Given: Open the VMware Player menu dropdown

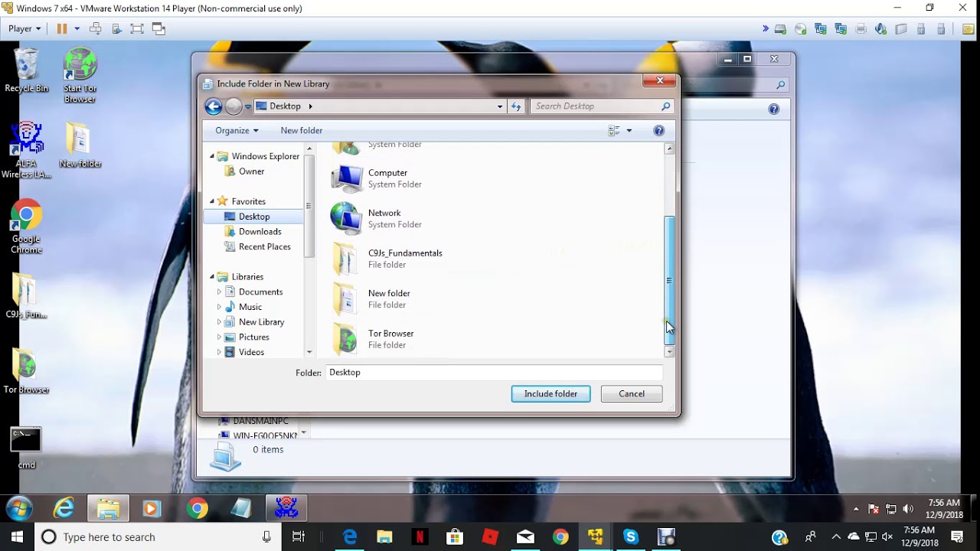Looking at the screenshot, I should [24, 28].
